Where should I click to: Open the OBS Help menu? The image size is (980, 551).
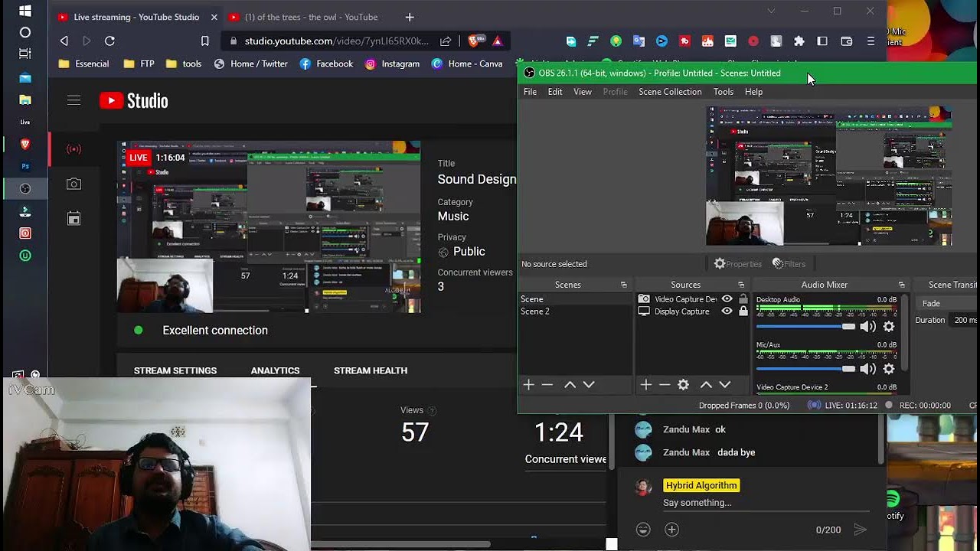[754, 92]
